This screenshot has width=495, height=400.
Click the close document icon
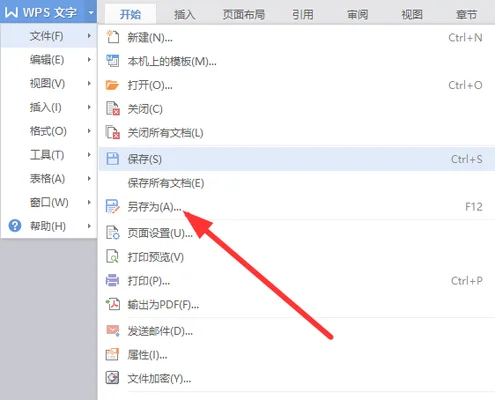(113, 109)
